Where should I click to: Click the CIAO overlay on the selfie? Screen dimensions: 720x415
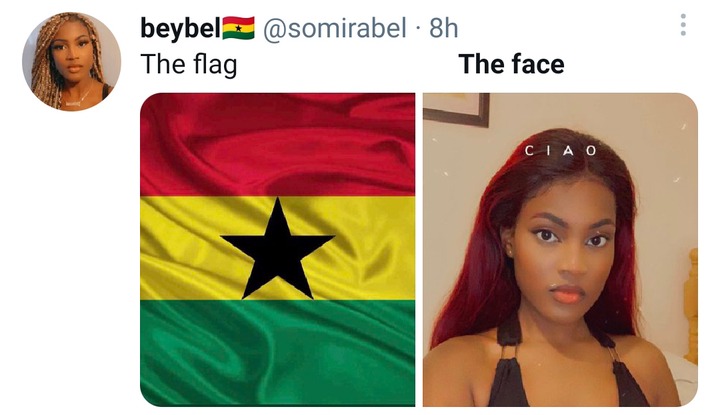(560, 151)
